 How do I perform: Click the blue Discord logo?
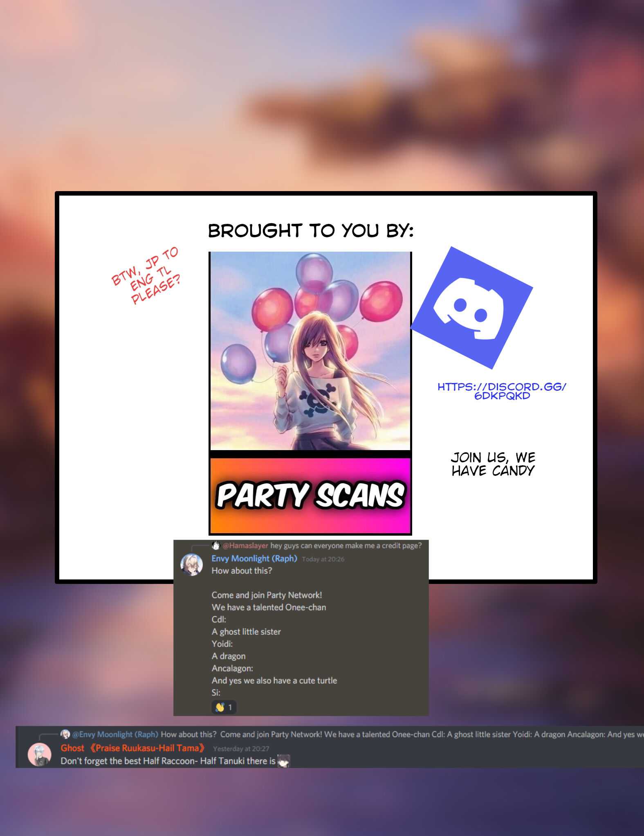(x=471, y=308)
